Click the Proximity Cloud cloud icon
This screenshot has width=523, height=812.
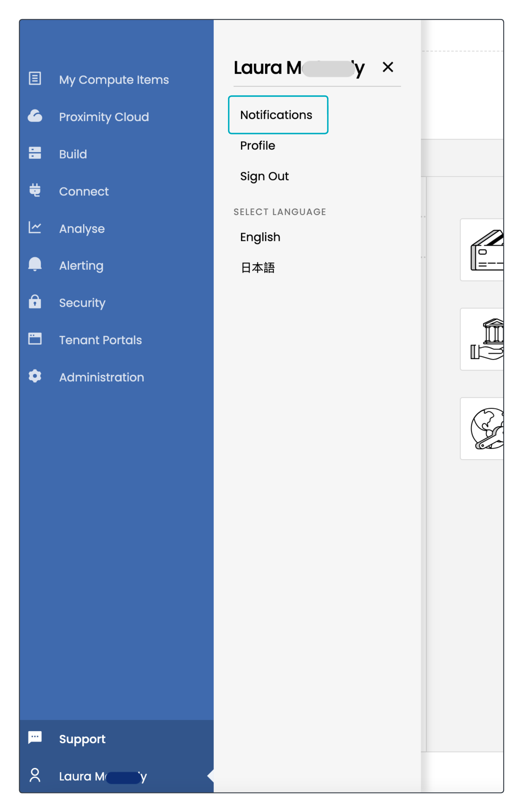(x=35, y=116)
